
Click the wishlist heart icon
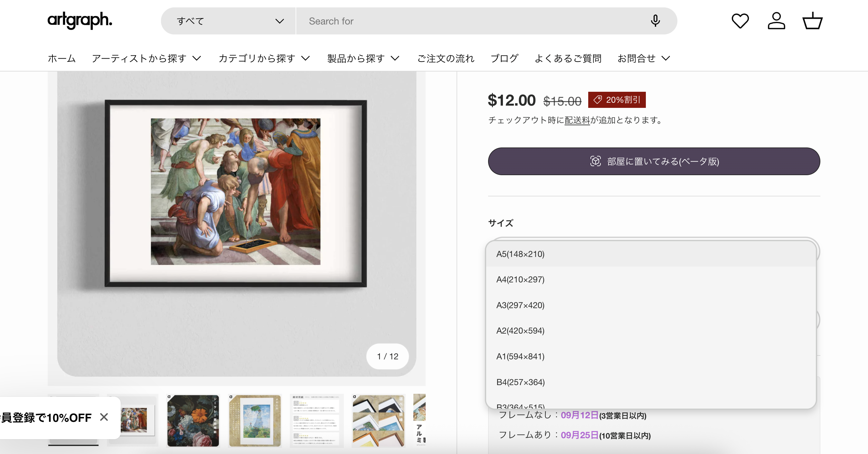coord(740,21)
